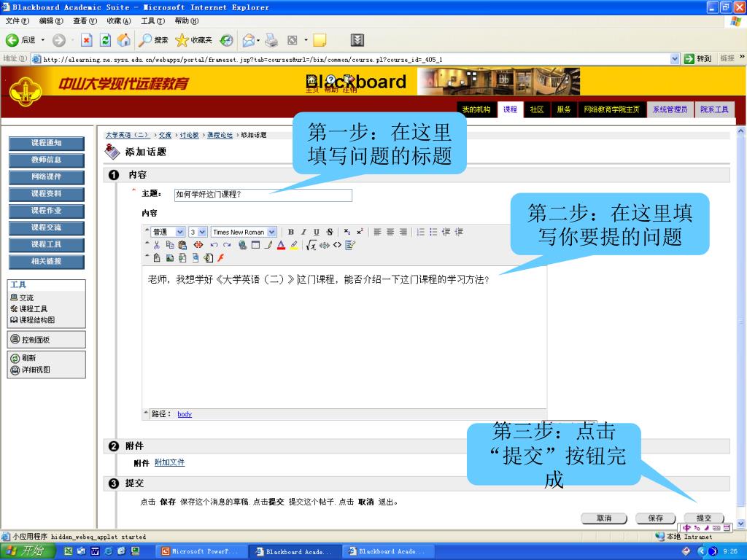This screenshot has width=747, height=560.
Task: Click the superscript icon
Action: (360, 232)
